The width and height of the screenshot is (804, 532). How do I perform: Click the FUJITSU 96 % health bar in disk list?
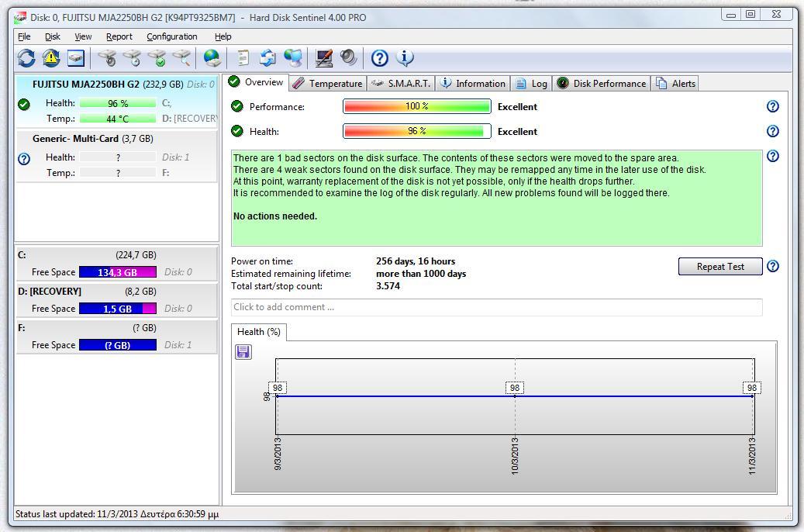tap(118, 104)
